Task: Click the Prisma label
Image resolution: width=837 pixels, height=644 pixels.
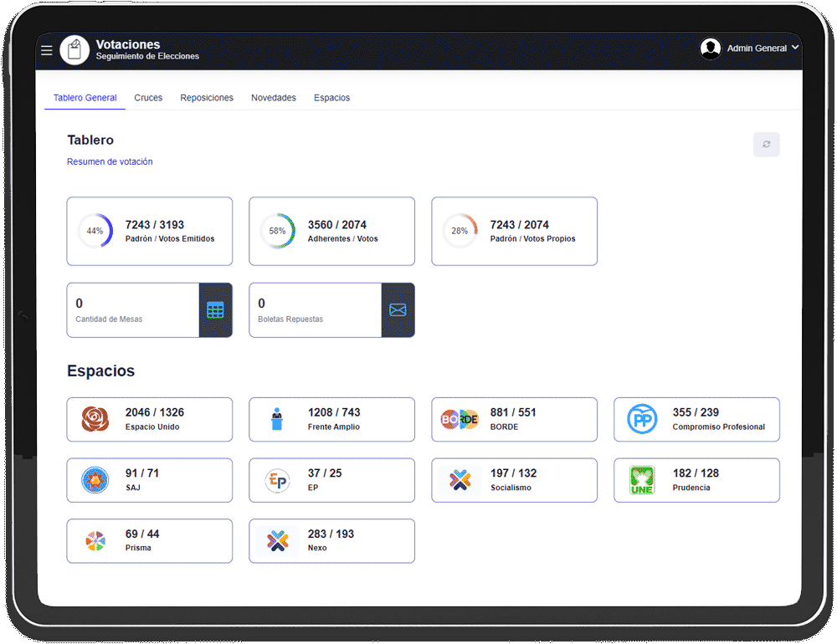Action: [x=138, y=548]
